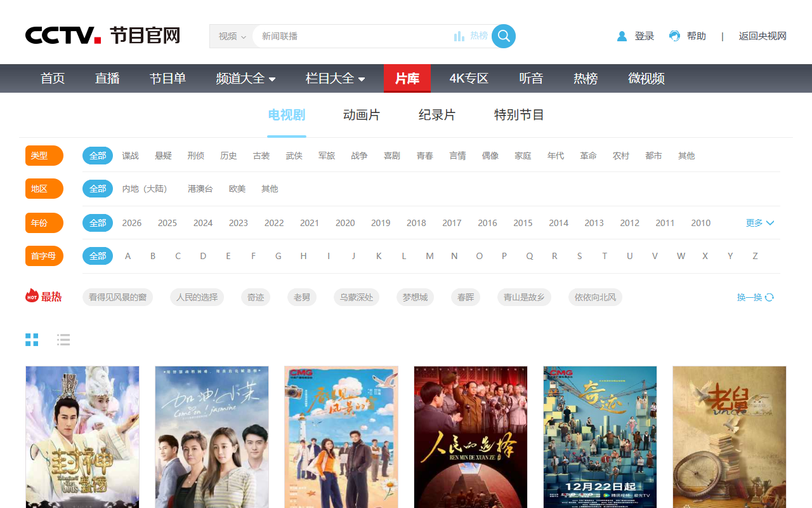Click the 换一换 refresh icon
The width and height of the screenshot is (812, 508).
tap(769, 297)
